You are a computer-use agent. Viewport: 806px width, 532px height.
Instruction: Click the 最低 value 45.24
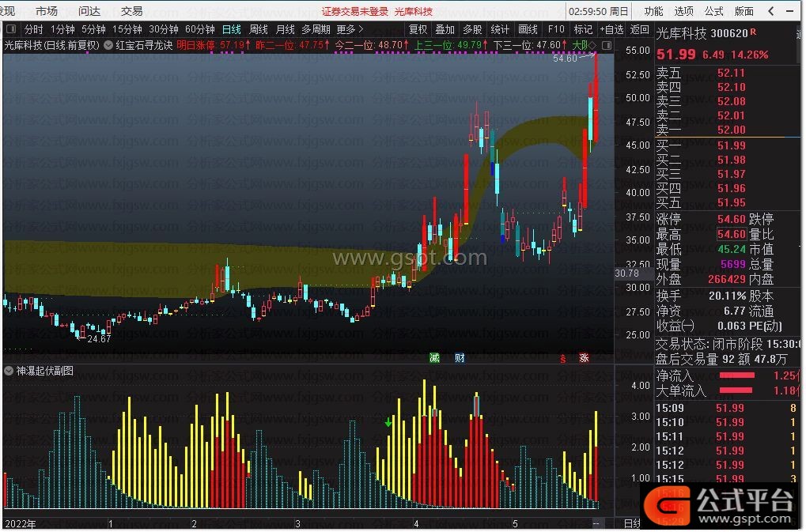(731, 249)
